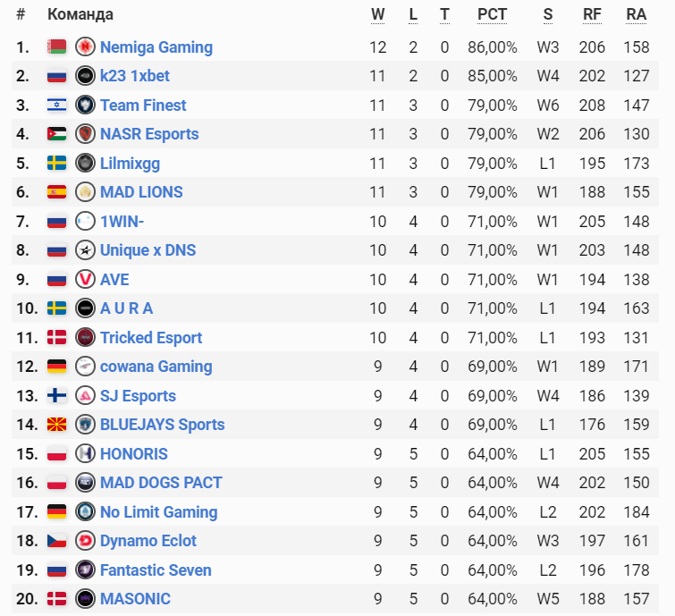Image resolution: width=675 pixels, height=616 pixels.
Task: Click the Spain flag beside MAD LIONS
Action: (57, 192)
